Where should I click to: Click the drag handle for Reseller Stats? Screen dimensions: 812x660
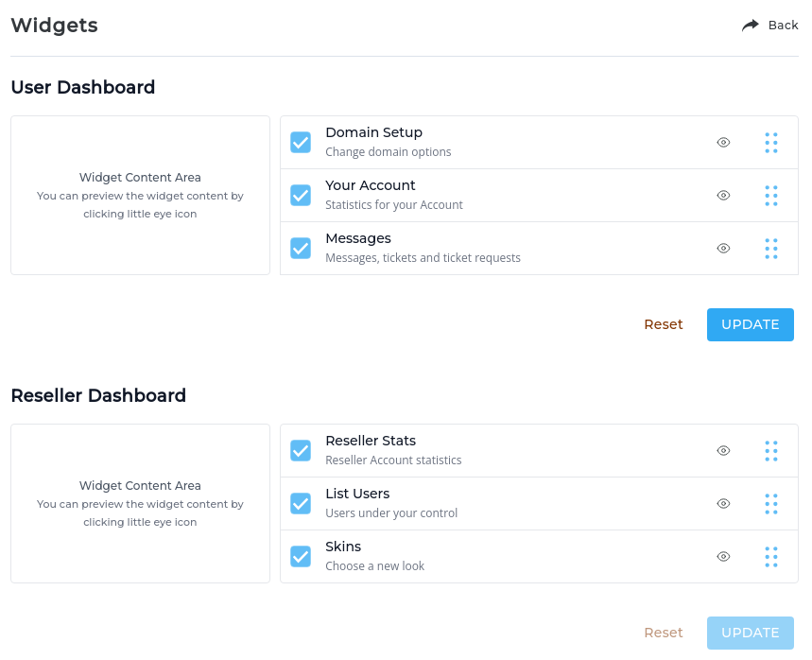[x=771, y=450]
